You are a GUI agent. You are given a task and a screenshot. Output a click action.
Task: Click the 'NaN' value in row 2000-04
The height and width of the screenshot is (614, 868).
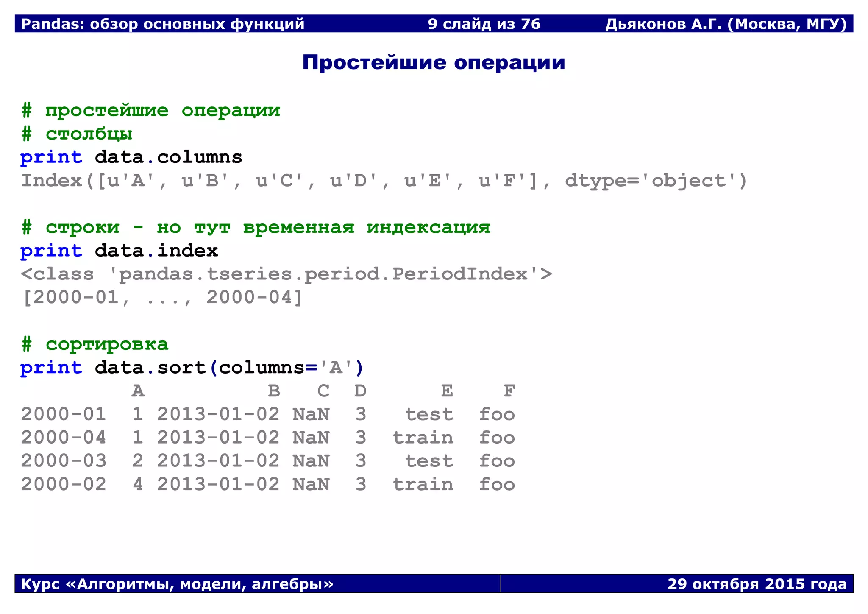click(x=311, y=438)
